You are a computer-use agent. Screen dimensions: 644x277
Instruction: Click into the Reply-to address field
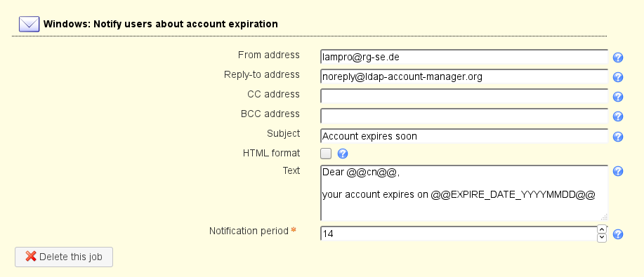pyautogui.click(x=464, y=76)
